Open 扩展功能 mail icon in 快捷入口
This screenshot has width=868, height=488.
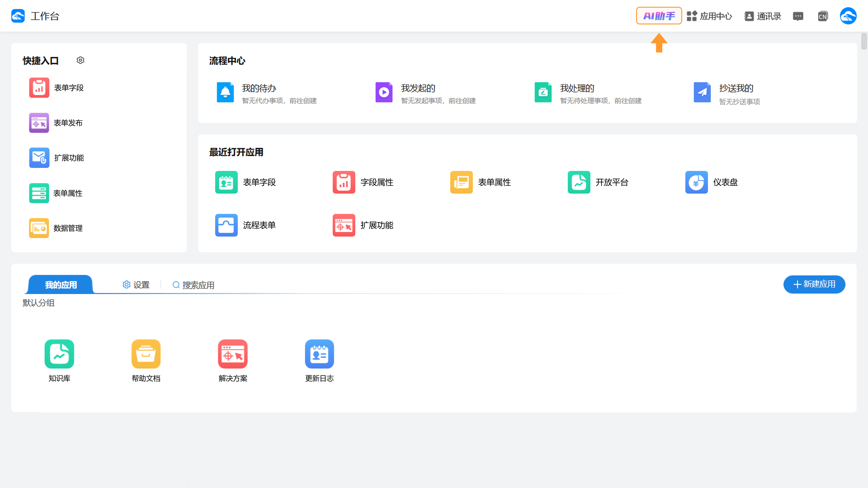coord(39,158)
